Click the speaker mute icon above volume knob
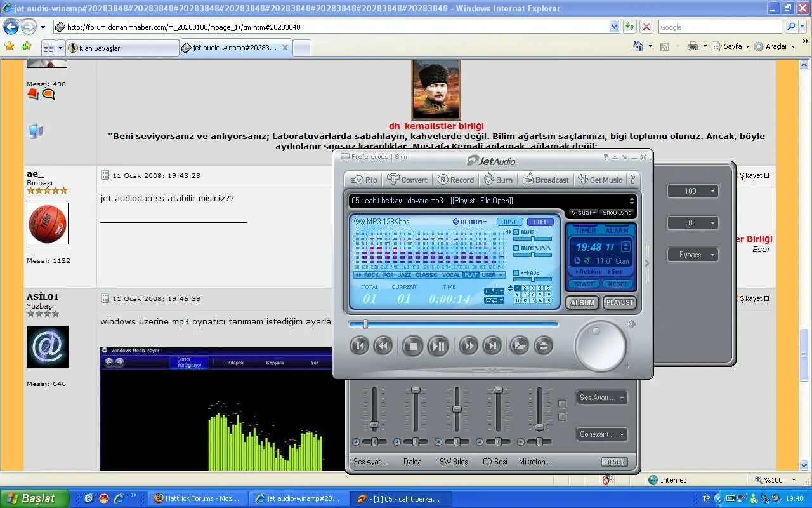 coord(631,324)
